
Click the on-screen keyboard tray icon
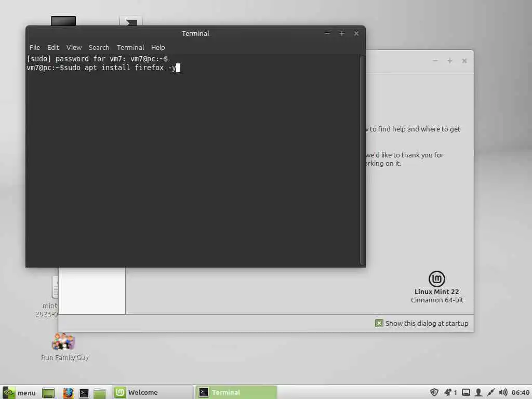tap(466, 393)
